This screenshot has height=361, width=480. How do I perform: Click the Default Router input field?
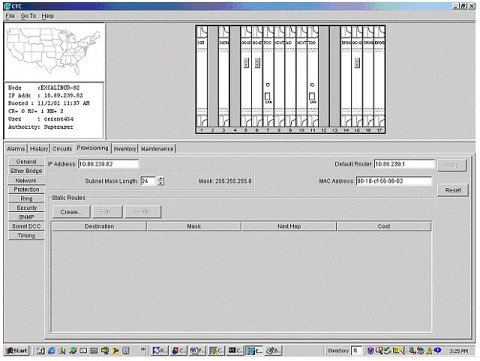[404, 164]
